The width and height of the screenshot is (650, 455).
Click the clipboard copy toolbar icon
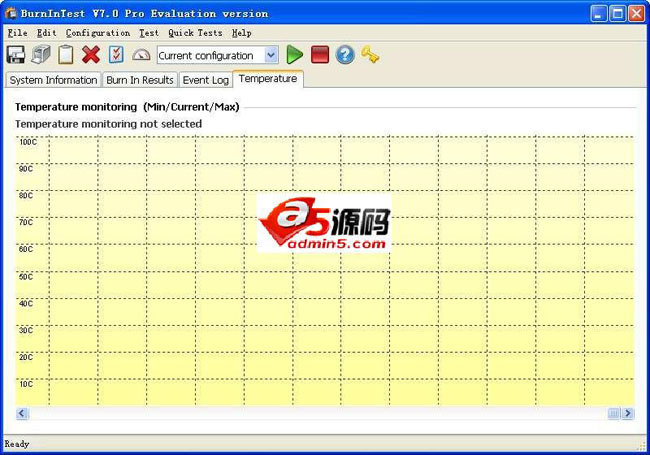(x=65, y=55)
